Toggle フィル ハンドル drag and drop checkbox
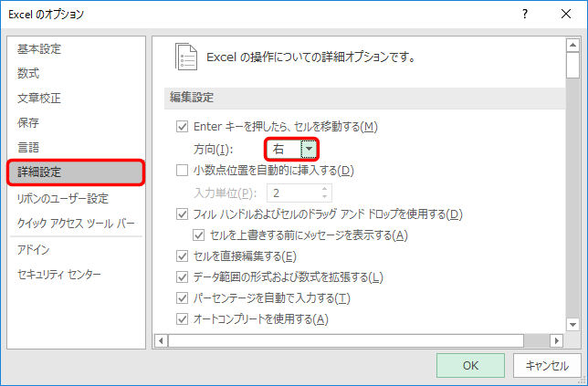Viewport: 588px width, 386px height. tap(183, 214)
